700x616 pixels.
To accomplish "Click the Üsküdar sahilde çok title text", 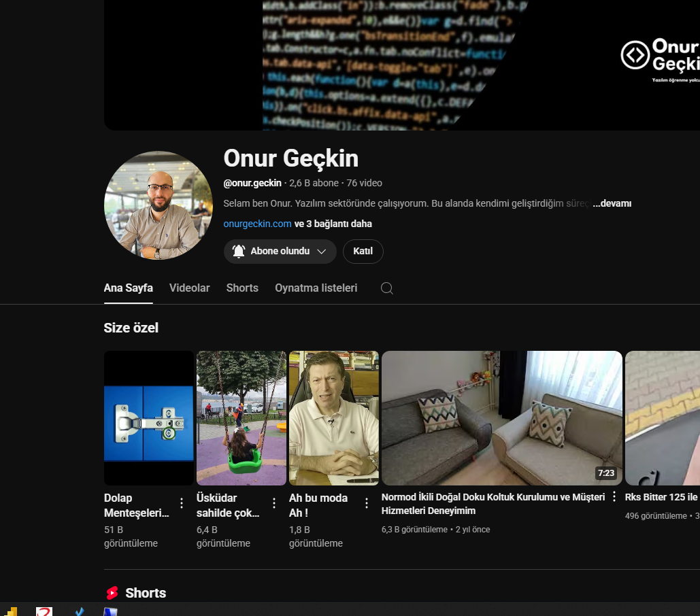I will coord(228,505).
